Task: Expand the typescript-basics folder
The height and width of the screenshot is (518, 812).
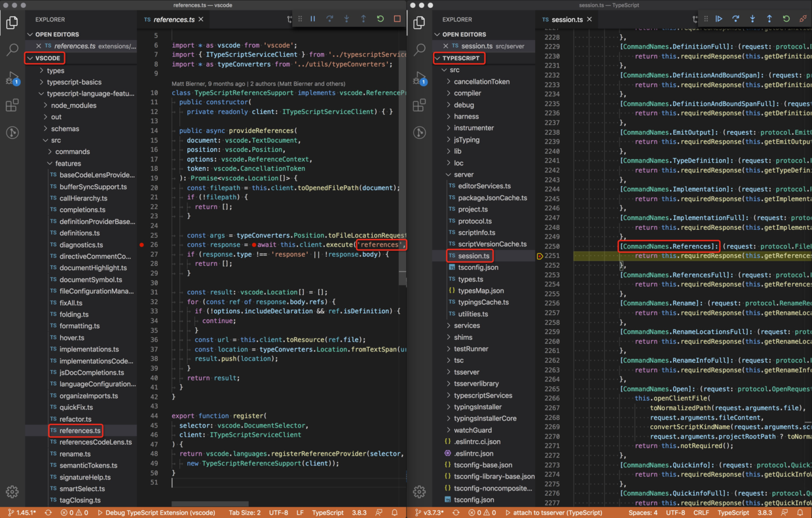Action: pyautogui.click(x=73, y=82)
